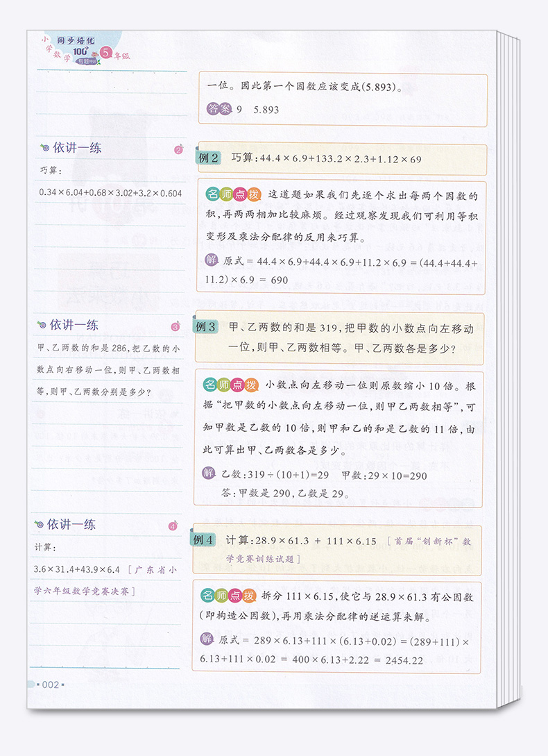Click the line 变形及乘法分配律的反用来巧算
Image resolution: width=548 pixels, height=756 pixels.
(x=286, y=237)
